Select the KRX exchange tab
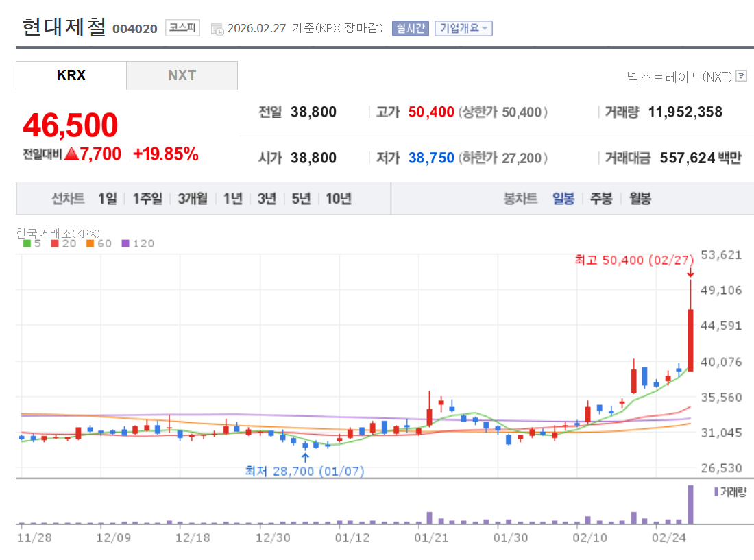This screenshot has height=560, width=754. pos(70,76)
